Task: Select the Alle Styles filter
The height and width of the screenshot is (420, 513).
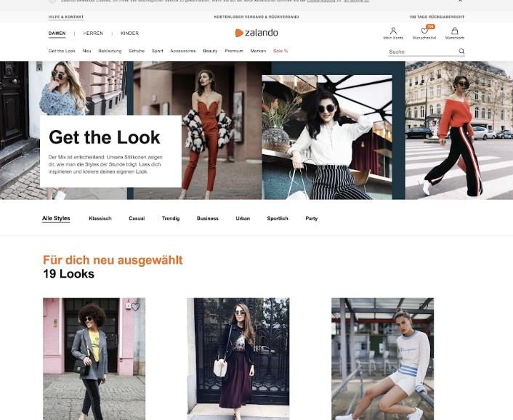Action: (56, 218)
